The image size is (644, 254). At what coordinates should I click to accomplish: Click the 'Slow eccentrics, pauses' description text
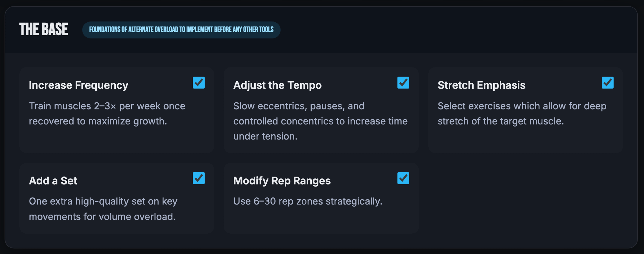(x=320, y=121)
